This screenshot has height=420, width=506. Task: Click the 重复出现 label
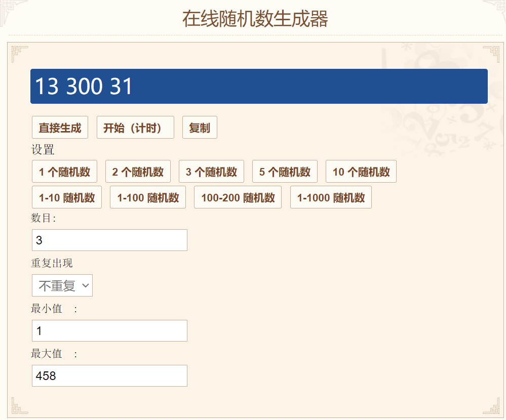click(x=52, y=263)
